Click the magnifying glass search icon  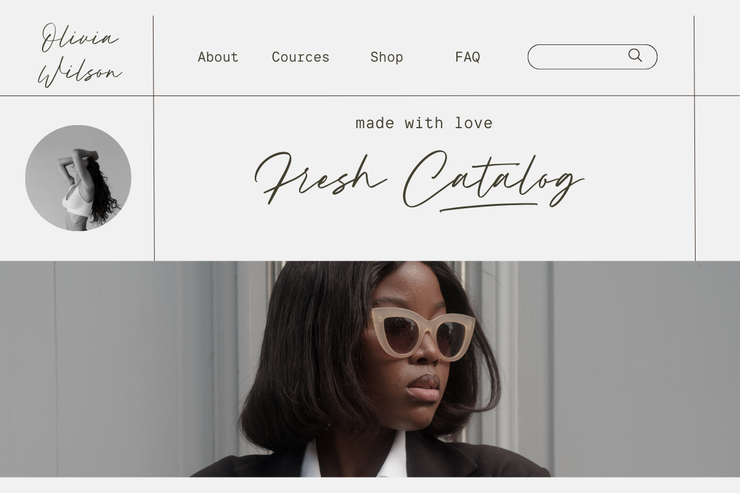point(635,55)
